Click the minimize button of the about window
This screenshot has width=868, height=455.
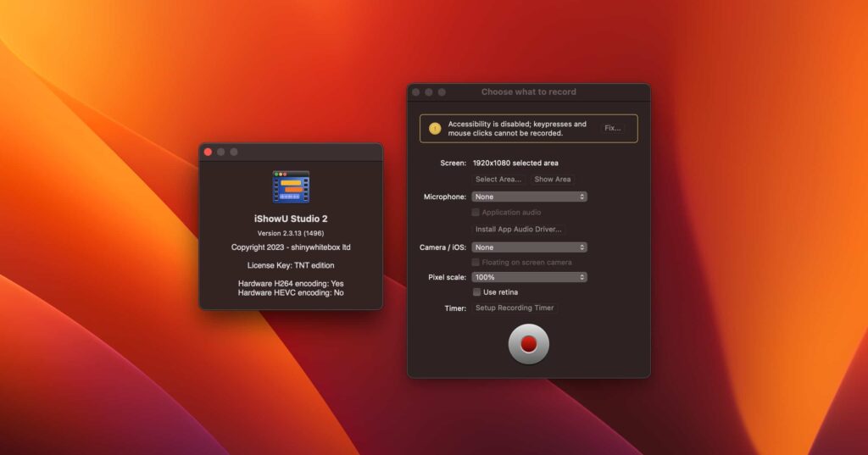(221, 152)
